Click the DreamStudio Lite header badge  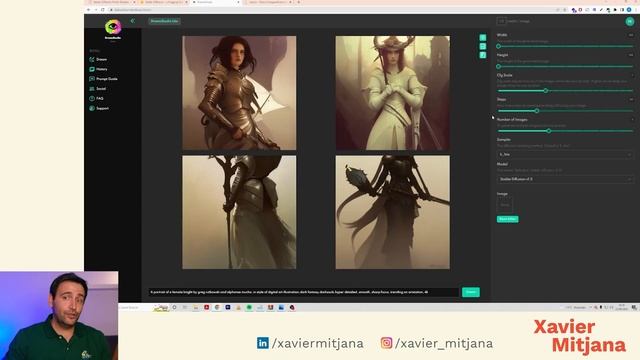(164, 21)
